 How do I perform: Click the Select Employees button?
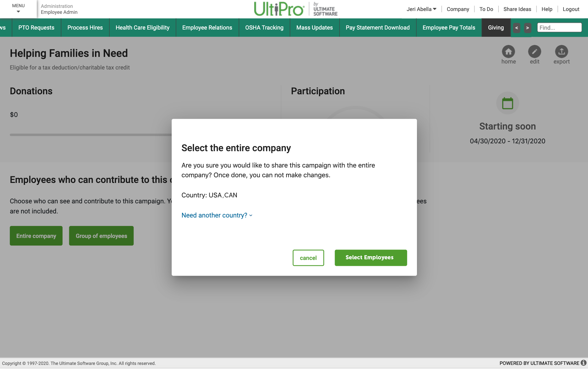(371, 257)
